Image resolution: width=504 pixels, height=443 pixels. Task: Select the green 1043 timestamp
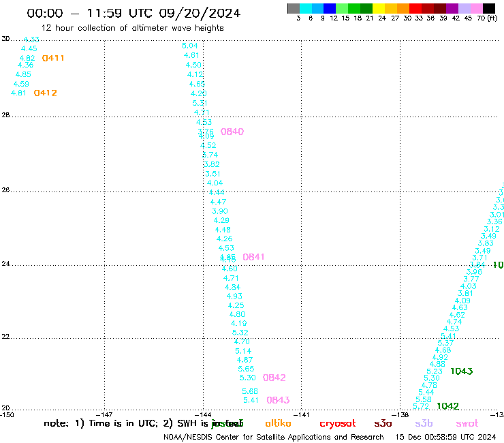[x=462, y=371]
